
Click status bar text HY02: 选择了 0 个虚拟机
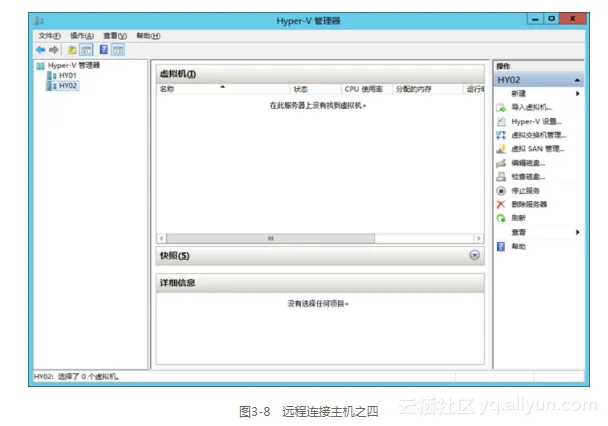coord(76,376)
